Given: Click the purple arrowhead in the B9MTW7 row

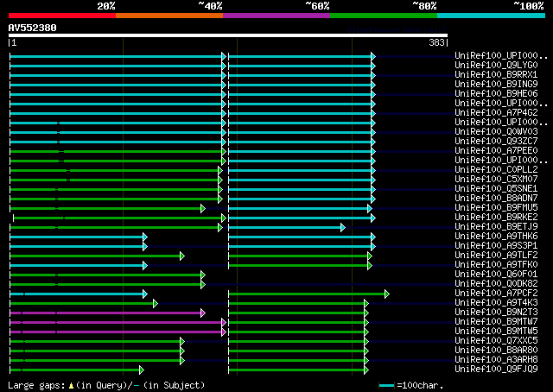Looking at the screenshot, I should [224, 323].
